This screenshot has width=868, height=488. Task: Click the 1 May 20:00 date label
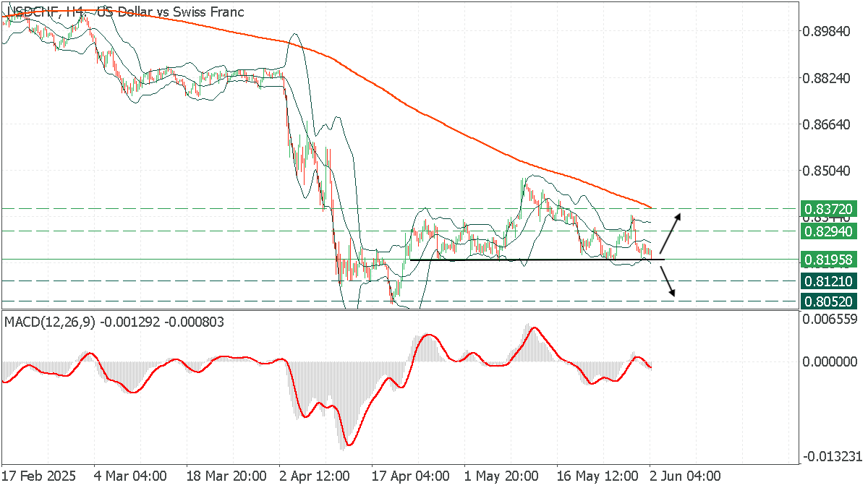500,476
